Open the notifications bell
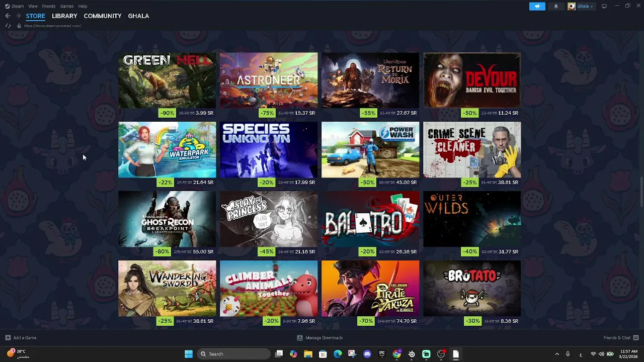The image size is (644, 362). coord(556,6)
